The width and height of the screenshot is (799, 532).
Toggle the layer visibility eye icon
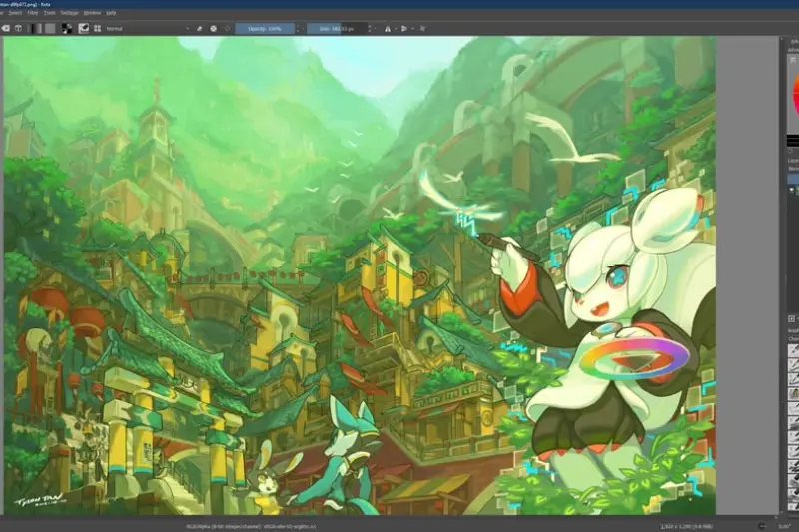pyautogui.click(x=791, y=190)
